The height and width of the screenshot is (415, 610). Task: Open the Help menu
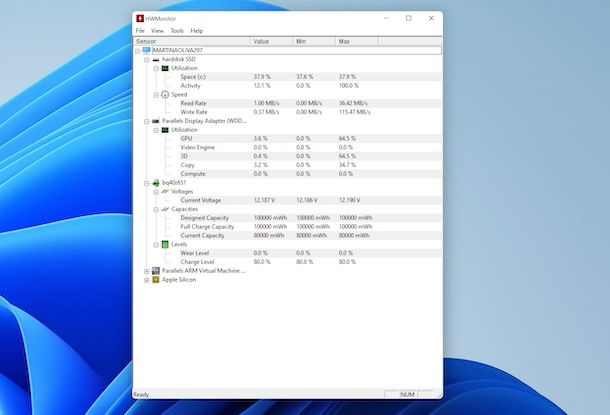[196, 31]
